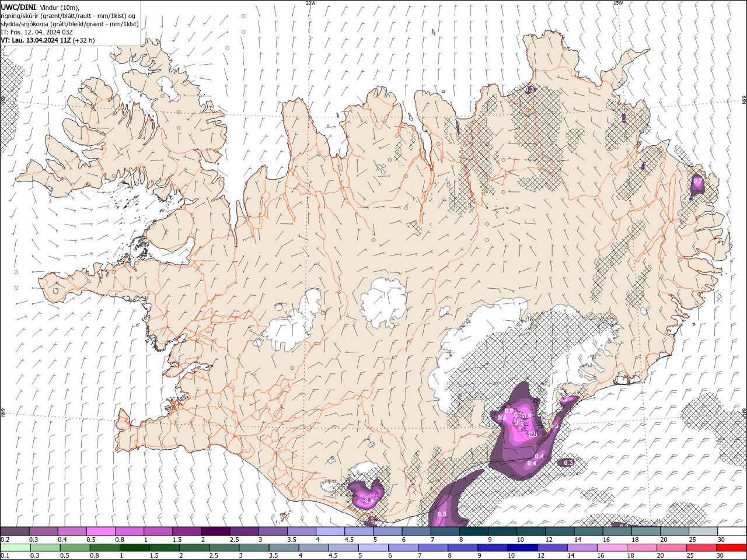Choose the snow legend swatch labeled 18
The image size is (747, 560).
click(645, 531)
